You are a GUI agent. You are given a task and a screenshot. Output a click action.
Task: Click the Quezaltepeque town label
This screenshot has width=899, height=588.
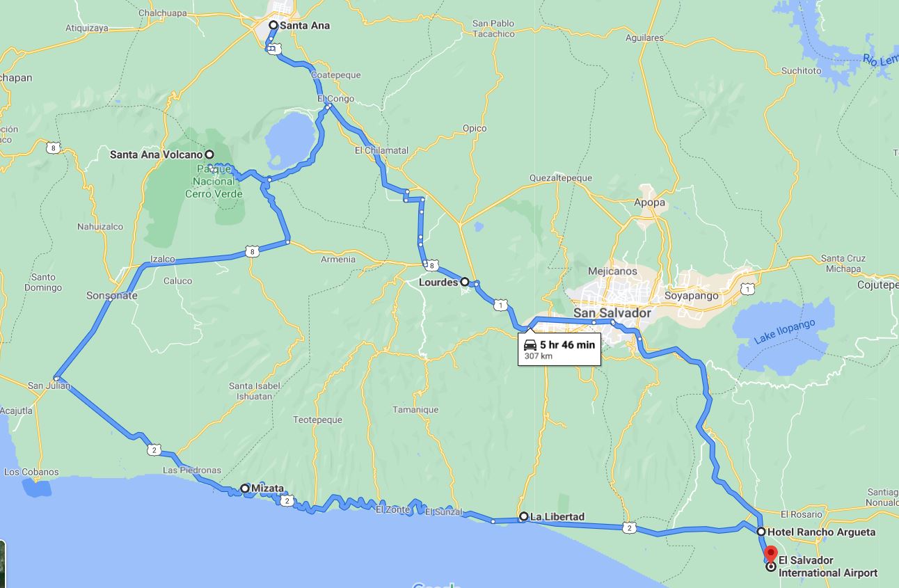[561, 177]
